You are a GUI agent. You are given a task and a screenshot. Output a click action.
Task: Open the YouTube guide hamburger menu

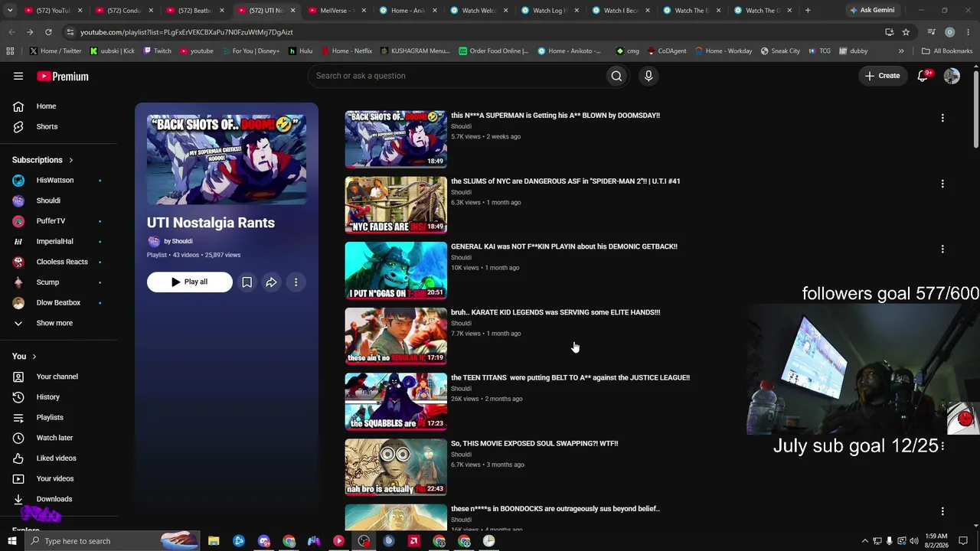click(18, 76)
